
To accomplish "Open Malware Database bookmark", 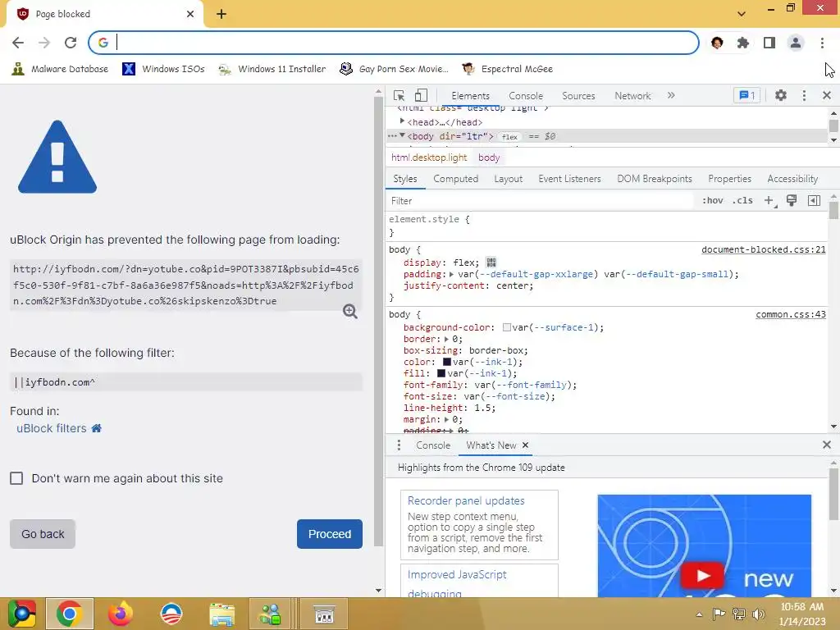I will pyautogui.click(x=59, y=69).
